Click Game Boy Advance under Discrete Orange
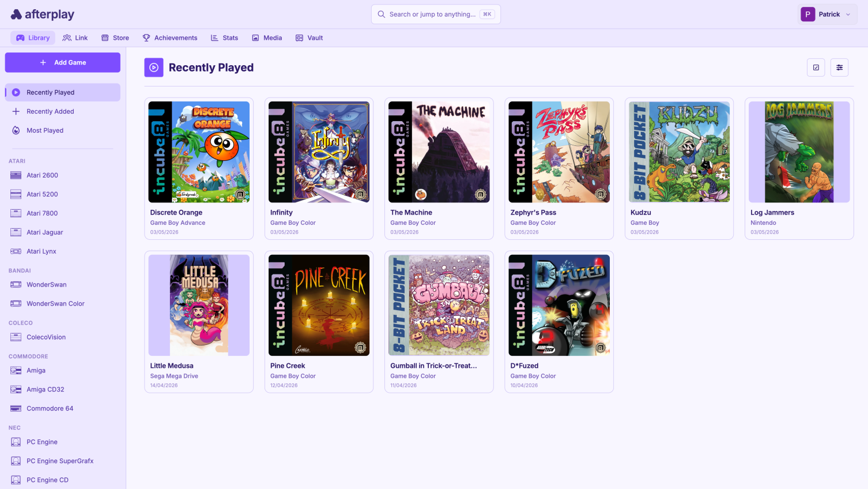Image resolution: width=868 pixels, height=489 pixels. [x=178, y=223]
